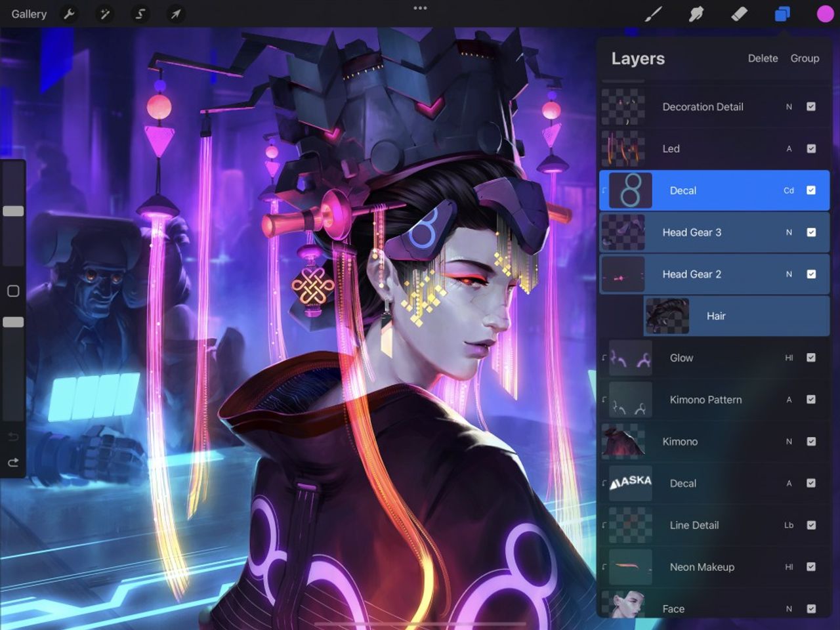Viewport: 840px width, 630px height.
Task: Open the active color picker (pink circle)
Action: pos(825,14)
